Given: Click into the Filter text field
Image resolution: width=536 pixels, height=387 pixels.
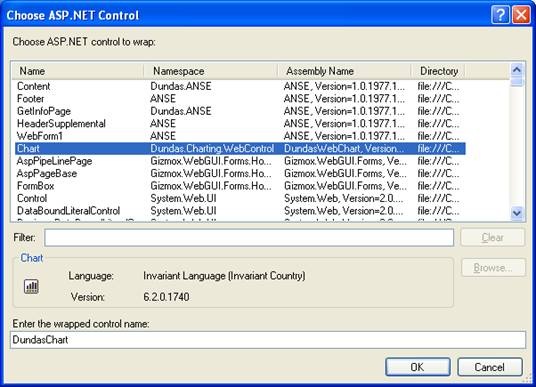Looking at the screenshot, I should tap(249, 238).
